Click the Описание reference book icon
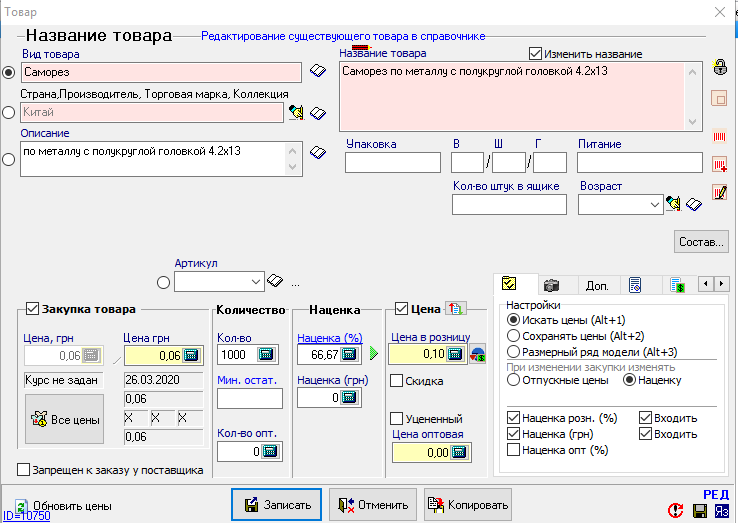 pyautogui.click(x=318, y=153)
